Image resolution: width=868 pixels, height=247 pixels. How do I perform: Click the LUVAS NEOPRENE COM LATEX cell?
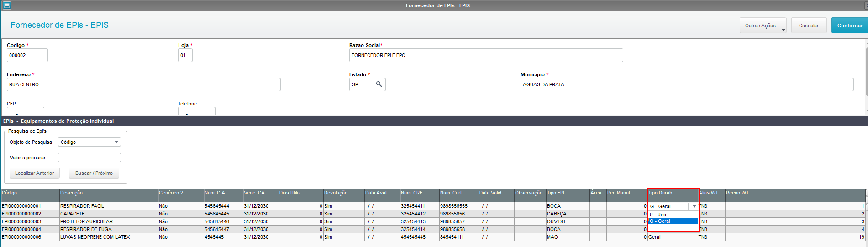[109, 237]
